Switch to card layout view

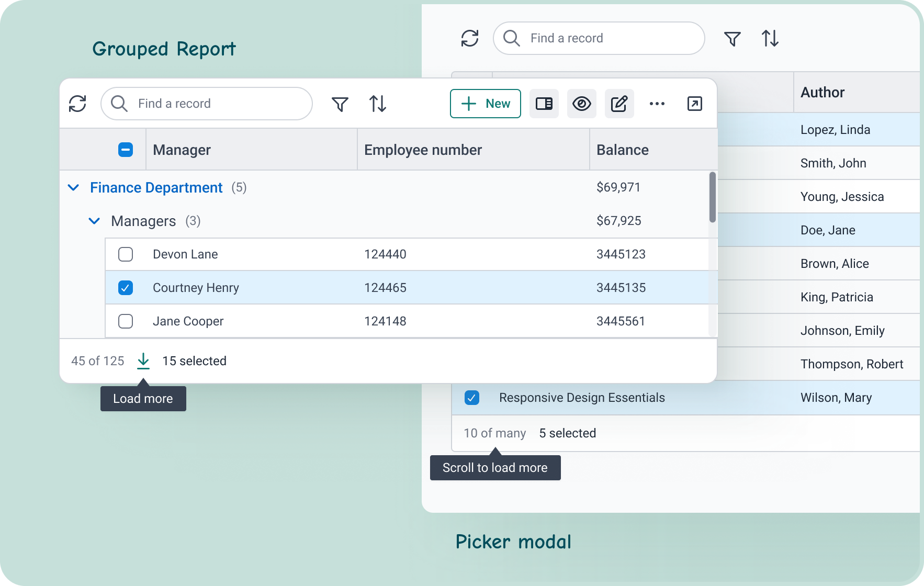(x=544, y=104)
